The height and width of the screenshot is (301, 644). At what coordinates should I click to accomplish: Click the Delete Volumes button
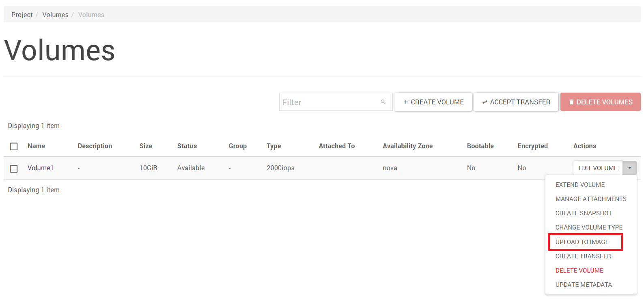pos(600,102)
